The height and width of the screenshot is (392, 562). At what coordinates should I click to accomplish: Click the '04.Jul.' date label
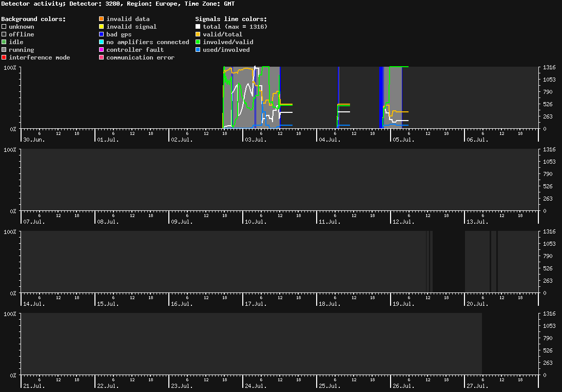point(330,140)
